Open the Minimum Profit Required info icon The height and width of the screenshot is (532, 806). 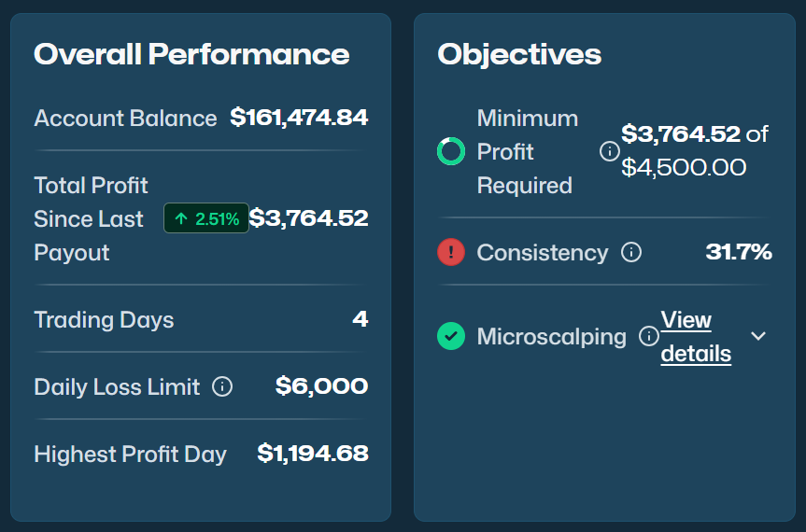[610, 151]
